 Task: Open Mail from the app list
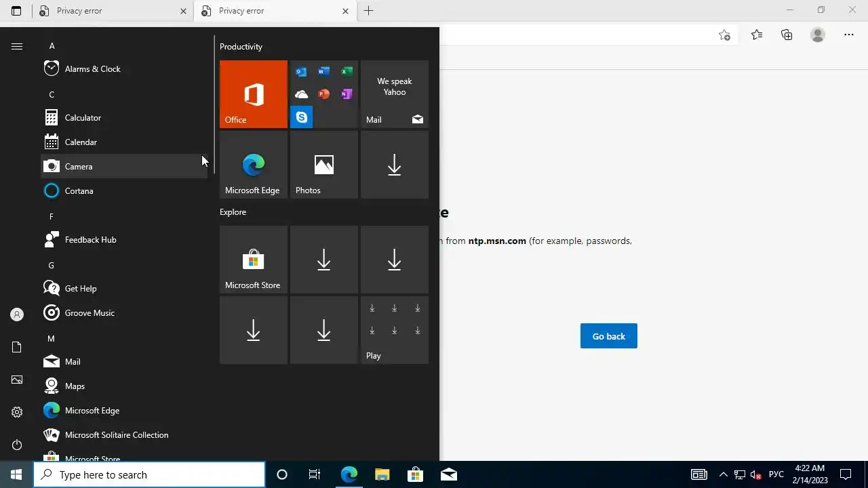(124, 361)
